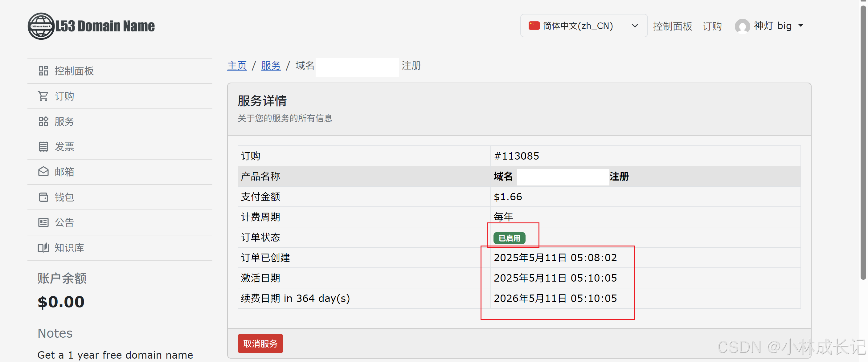The image size is (868, 362).
Task: Click the announcements newspaper icon
Action: point(43,222)
